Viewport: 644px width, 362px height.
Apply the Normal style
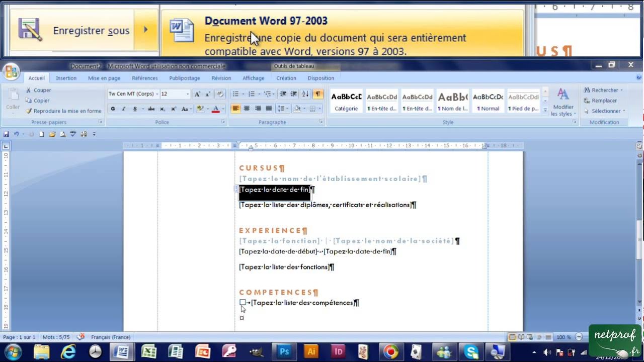tap(488, 102)
